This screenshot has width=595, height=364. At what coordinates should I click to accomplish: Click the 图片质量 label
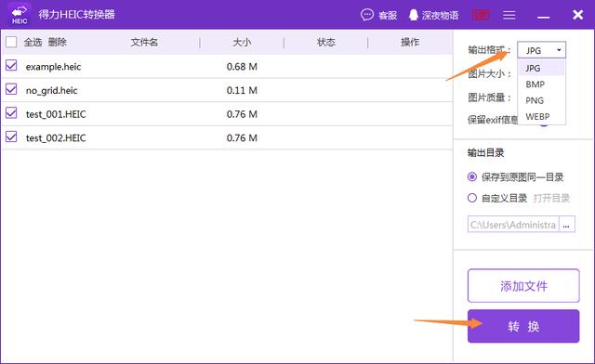(489, 97)
